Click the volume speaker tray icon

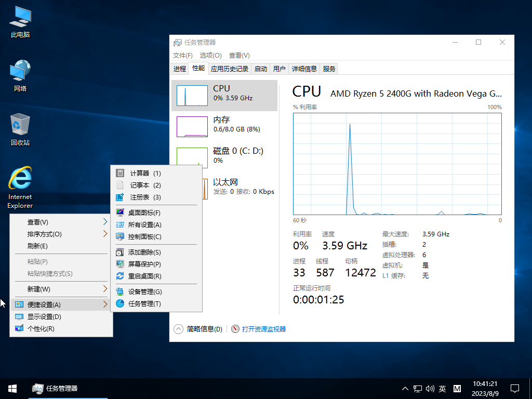430,389
